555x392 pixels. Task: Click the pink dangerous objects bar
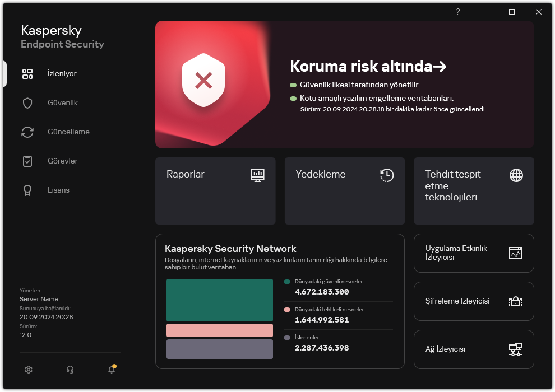219,330
